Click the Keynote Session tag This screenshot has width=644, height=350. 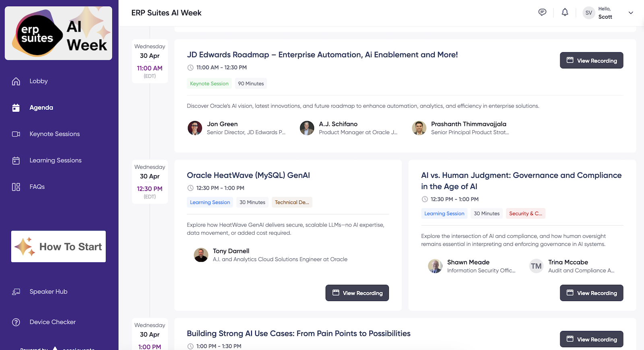[209, 84]
